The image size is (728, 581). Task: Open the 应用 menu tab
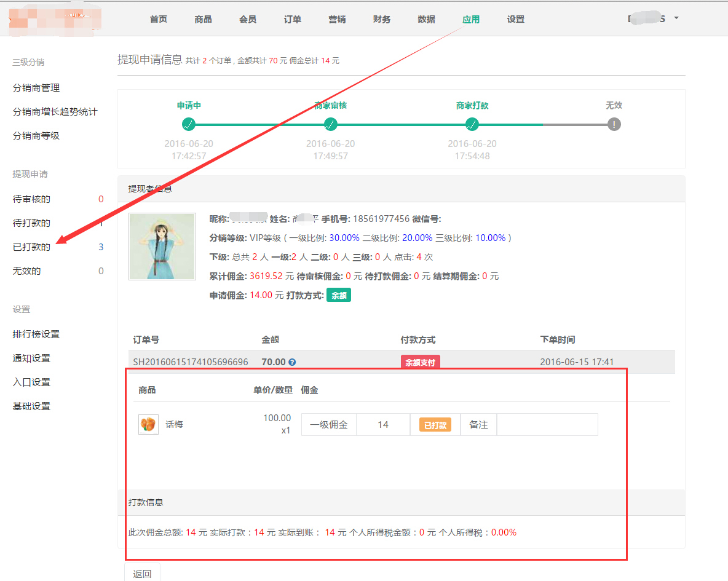pos(471,19)
